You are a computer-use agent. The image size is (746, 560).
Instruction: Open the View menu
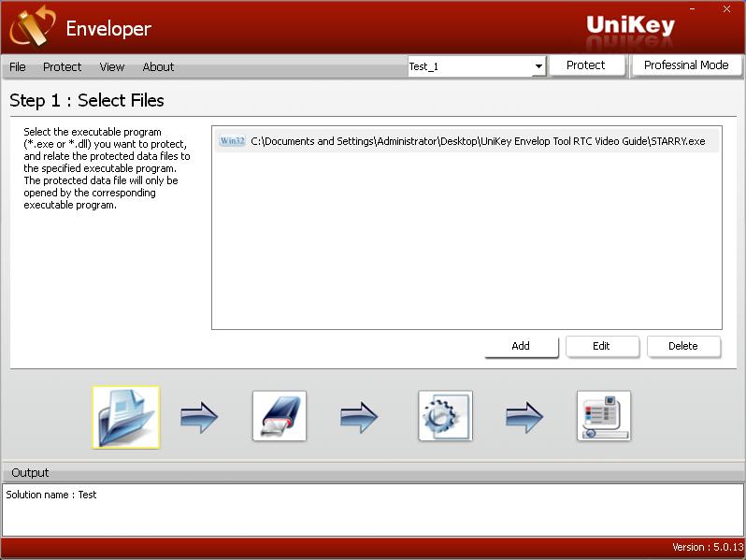pyautogui.click(x=112, y=67)
